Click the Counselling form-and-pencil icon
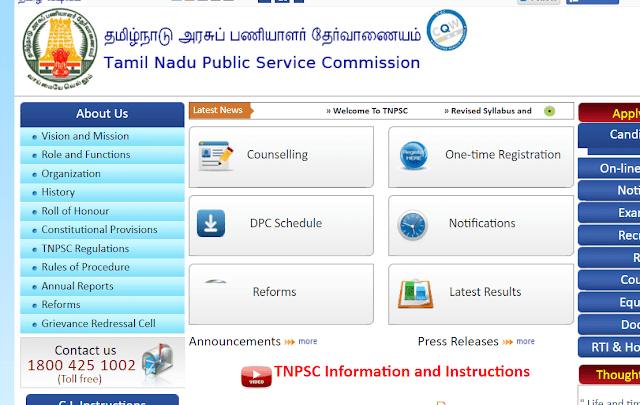This screenshot has width=640, height=405. (215, 155)
